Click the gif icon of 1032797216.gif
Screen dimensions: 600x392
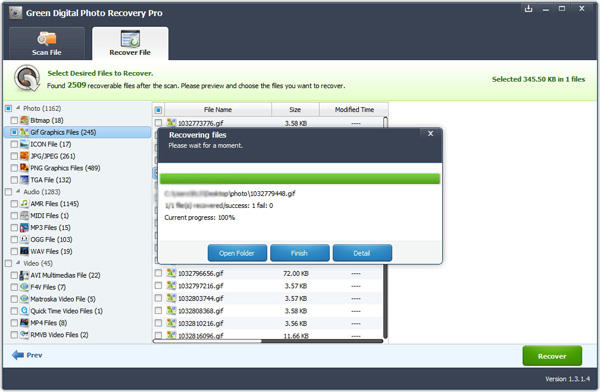tap(171, 286)
